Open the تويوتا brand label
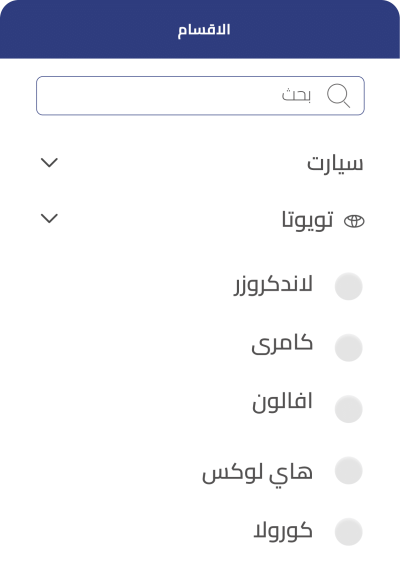 click(307, 220)
